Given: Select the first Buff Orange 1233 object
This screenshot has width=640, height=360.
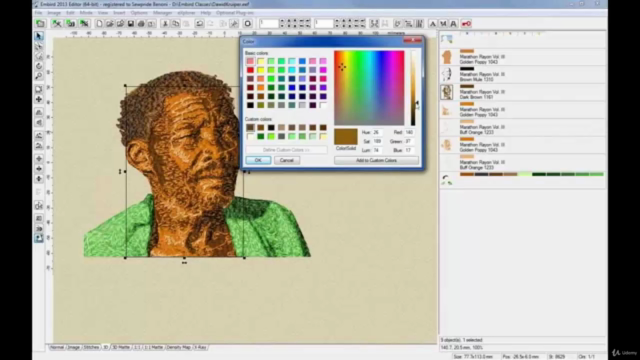Looking at the screenshot, I should click(x=522, y=127).
